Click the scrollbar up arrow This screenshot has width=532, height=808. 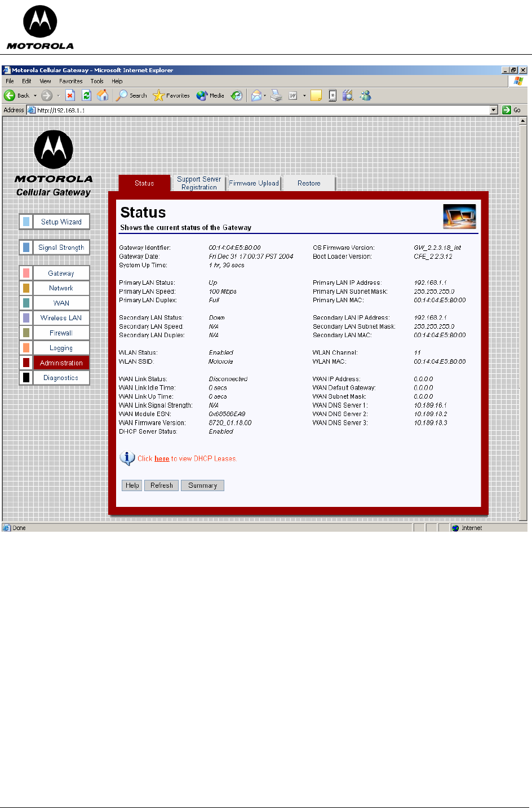[523, 121]
